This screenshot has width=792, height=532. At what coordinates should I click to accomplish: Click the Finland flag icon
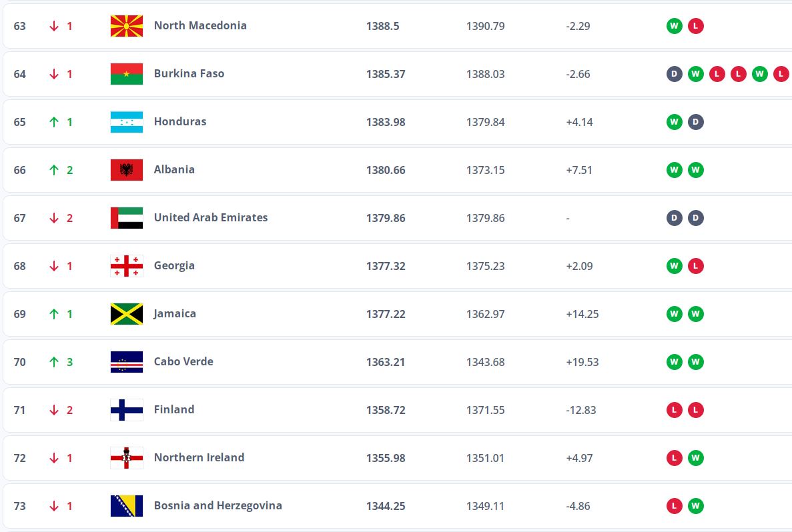tap(126, 410)
